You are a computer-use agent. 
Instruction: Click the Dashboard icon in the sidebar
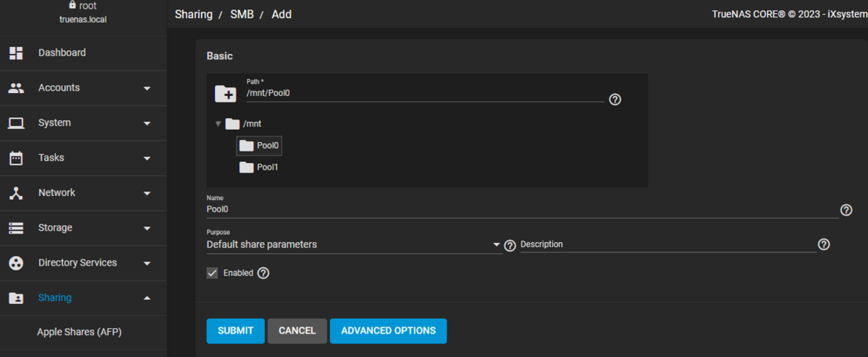[16, 53]
